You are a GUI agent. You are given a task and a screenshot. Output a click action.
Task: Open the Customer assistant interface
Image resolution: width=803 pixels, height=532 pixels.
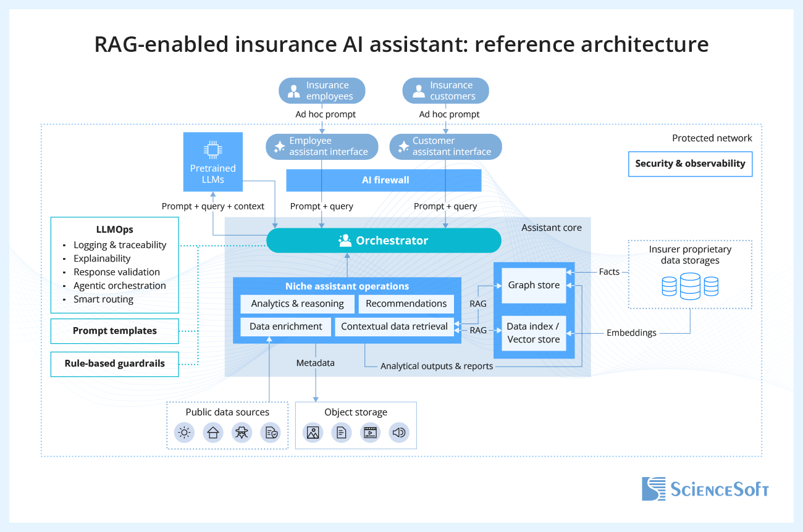(x=445, y=146)
